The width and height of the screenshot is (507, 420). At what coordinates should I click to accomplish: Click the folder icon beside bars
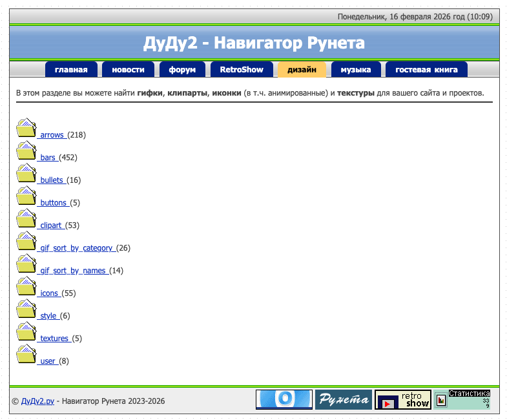click(26, 151)
